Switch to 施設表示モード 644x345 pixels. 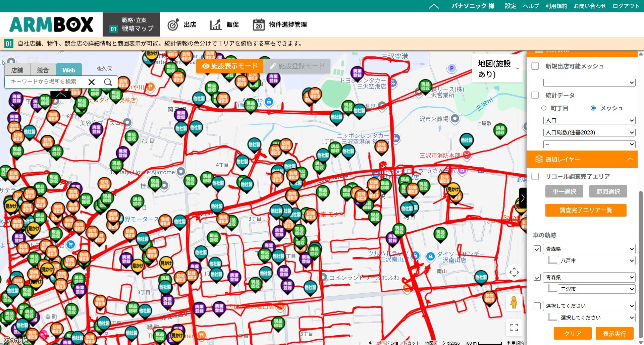click(230, 66)
